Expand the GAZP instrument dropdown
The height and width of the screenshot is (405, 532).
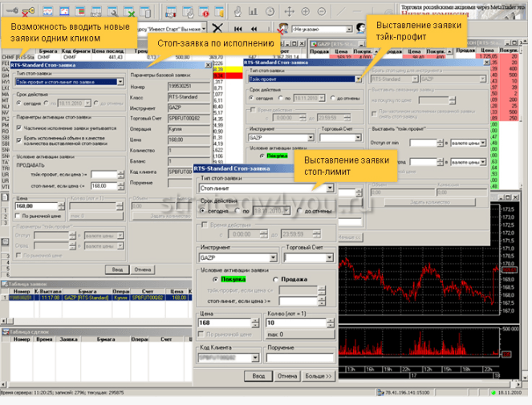(x=273, y=258)
